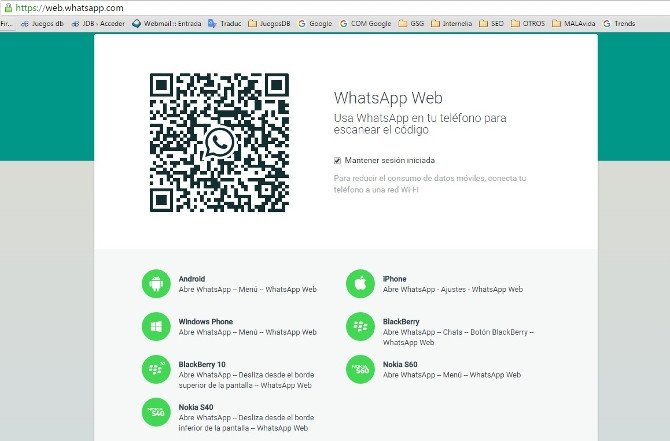This screenshot has height=441, width=670.
Task: Open the Internalia bookmarks folder
Action: point(452,24)
